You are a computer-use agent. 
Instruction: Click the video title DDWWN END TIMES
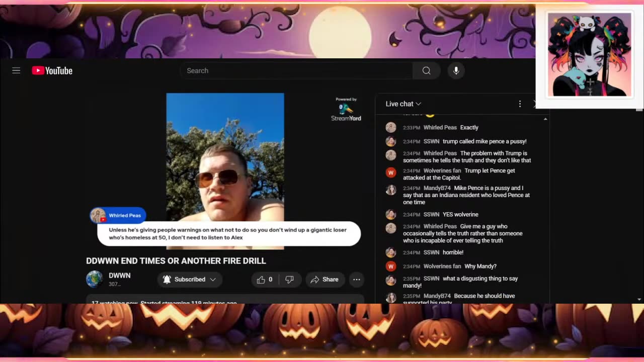[x=176, y=261]
